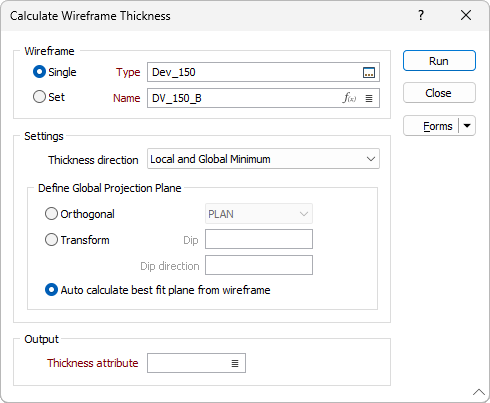Focus the Dip direction input field
490x403 pixels.
[259, 265]
